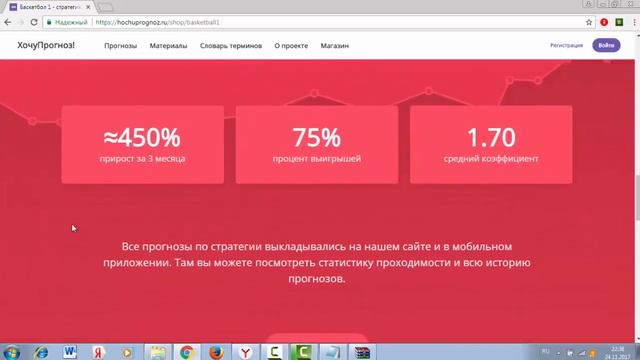Open the Магазин menu item

[x=335, y=46]
